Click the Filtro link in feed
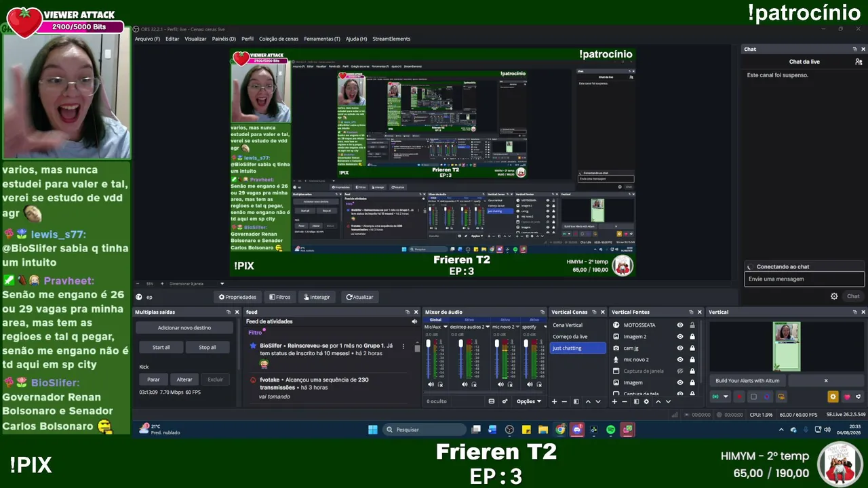 tap(255, 333)
